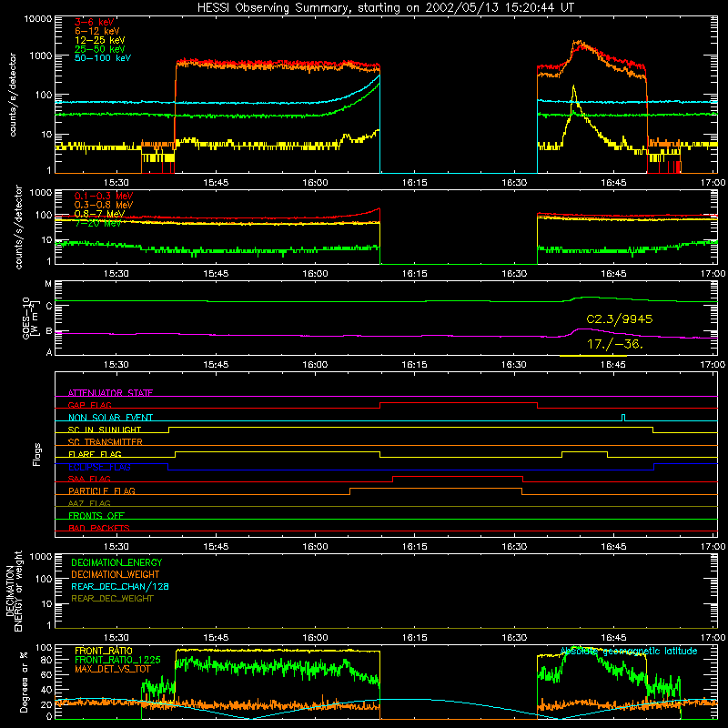
Task: Select the cyan 50-100 keV legend entry
Action: (103, 57)
